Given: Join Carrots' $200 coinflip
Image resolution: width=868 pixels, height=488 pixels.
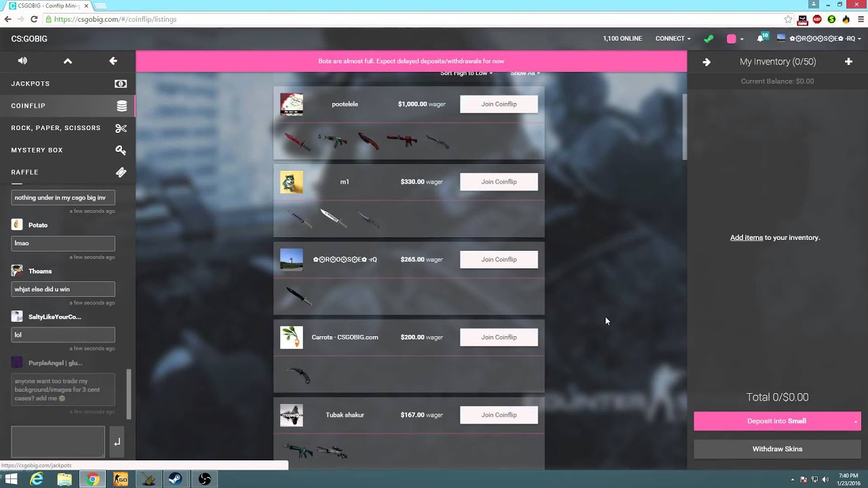Looking at the screenshot, I should click(x=499, y=337).
